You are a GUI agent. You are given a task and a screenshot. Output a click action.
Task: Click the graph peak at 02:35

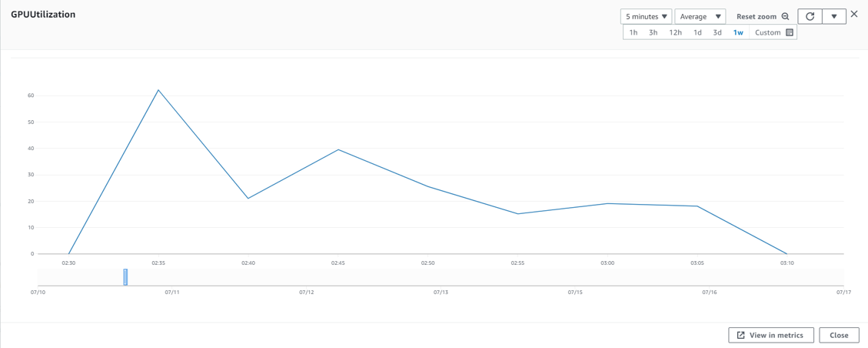click(158, 90)
